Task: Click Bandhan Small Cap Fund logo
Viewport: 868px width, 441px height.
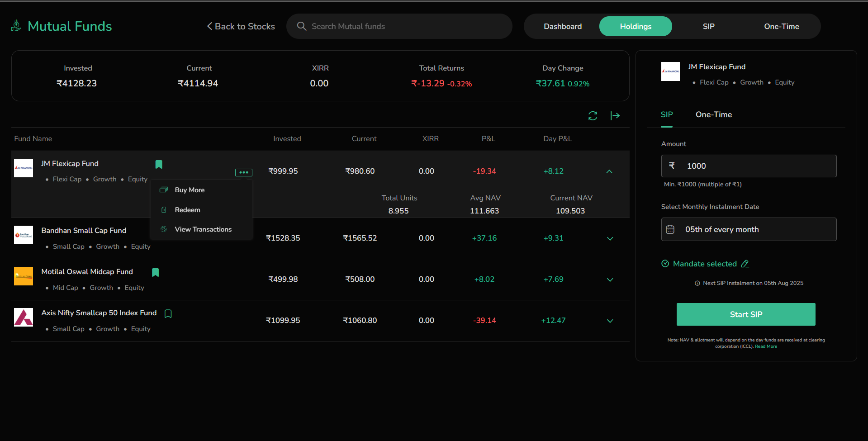Action: point(24,235)
